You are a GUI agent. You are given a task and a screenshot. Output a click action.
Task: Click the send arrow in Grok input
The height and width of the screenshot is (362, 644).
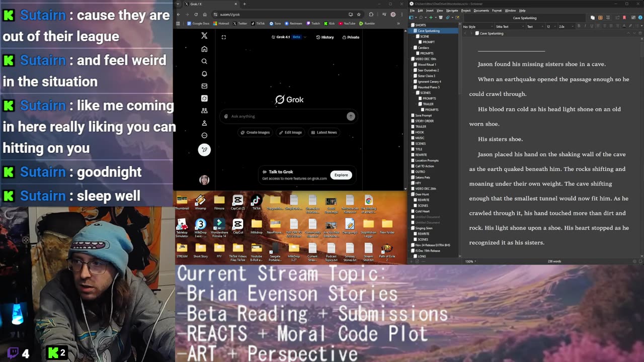[351, 116]
